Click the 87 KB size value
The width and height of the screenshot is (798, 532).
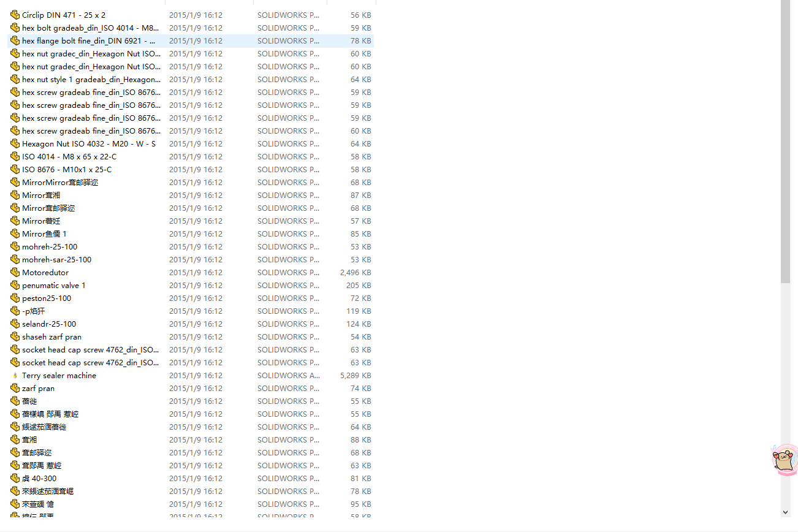(x=361, y=195)
